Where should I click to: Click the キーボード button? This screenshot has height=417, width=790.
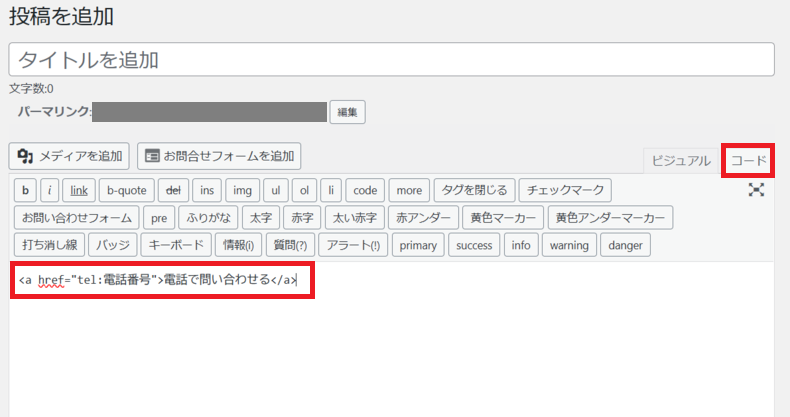click(x=176, y=245)
